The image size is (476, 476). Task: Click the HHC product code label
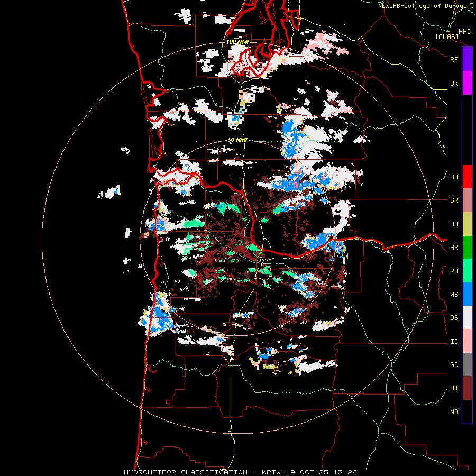[x=464, y=32]
